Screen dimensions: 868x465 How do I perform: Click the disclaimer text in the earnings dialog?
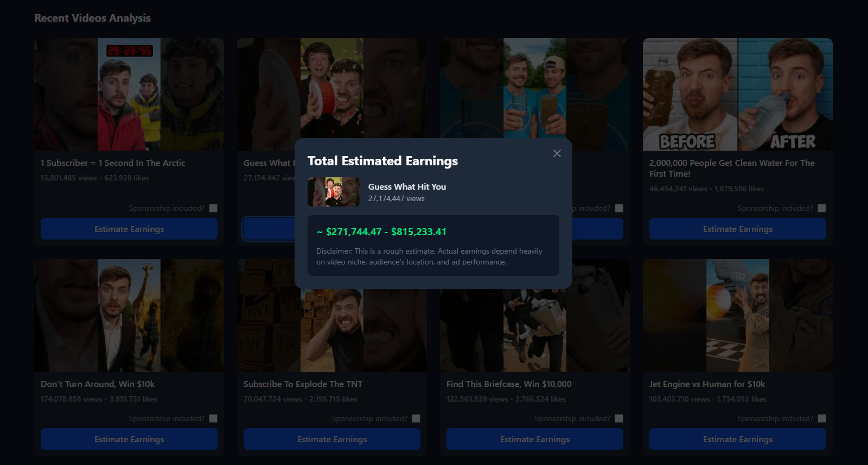[429, 256]
